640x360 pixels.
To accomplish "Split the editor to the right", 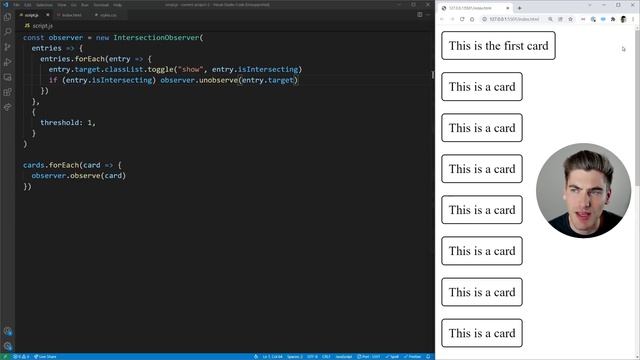I will [x=420, y=15].
